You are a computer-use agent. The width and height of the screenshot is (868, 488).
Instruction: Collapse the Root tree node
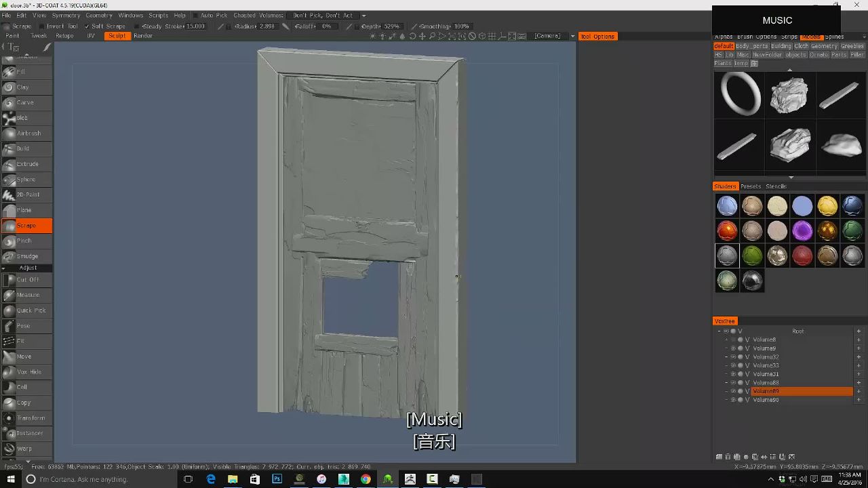click(719, 331)
